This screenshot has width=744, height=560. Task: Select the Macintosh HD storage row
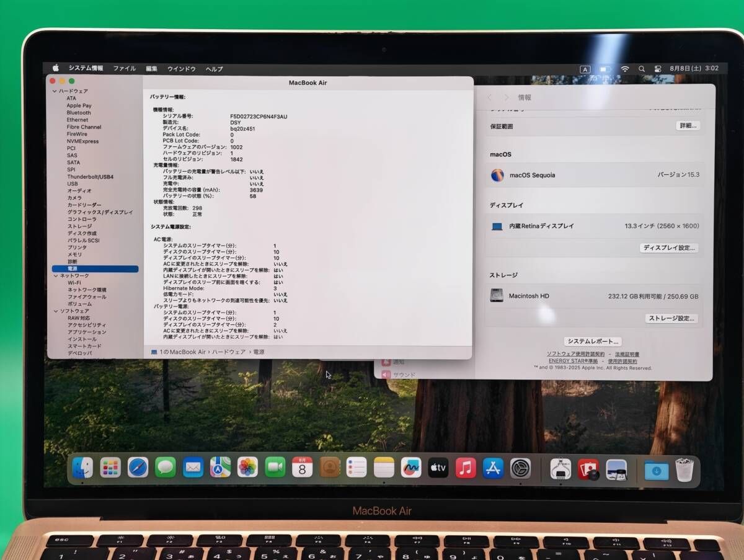(594, 296)
